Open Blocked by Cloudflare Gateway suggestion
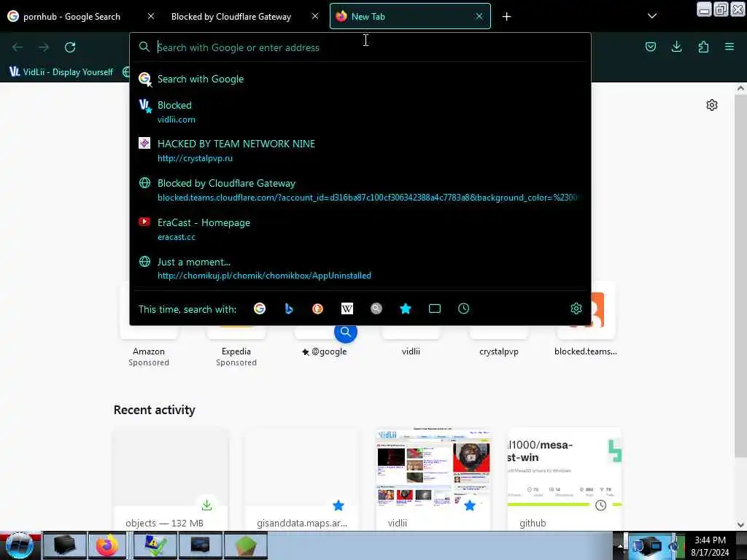Image resolution: width=747 pixels, height=560 pixels. tap(360, 190)
